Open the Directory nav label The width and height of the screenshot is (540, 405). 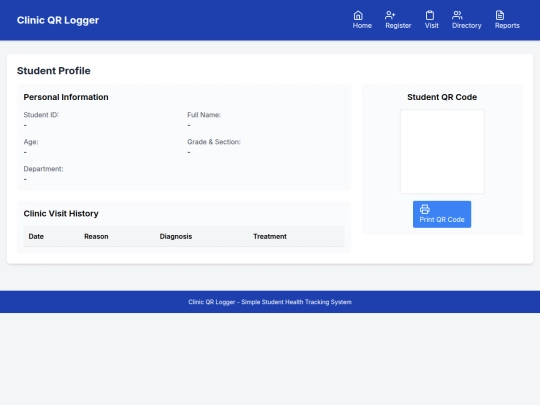467,25
